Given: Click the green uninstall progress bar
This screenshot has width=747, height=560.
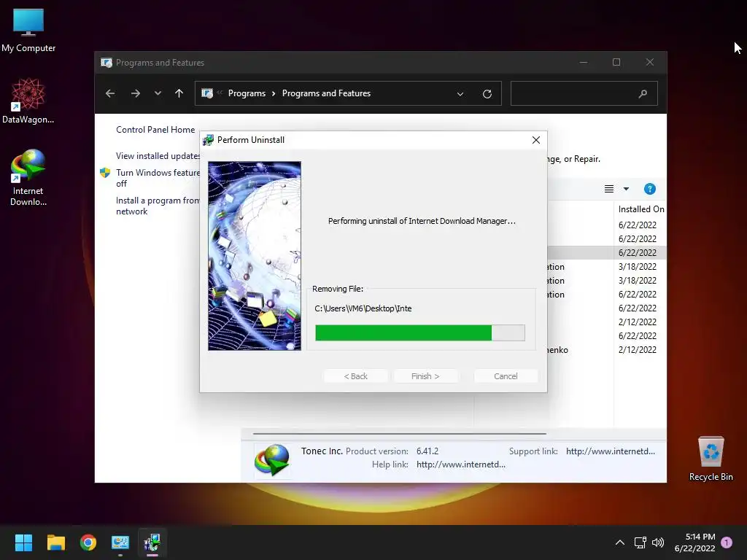Looking at the screenshot, I should [x=419, y=332].
